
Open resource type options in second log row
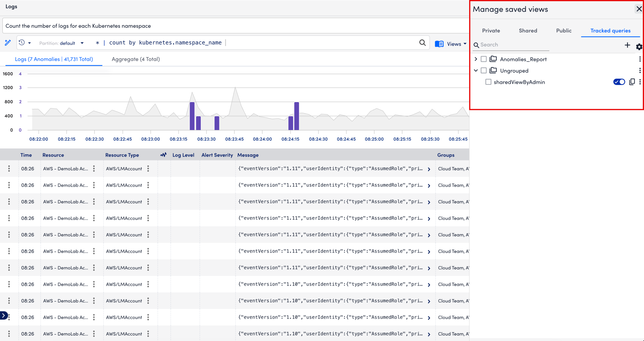pyautogui.click(x=148, y=185)
